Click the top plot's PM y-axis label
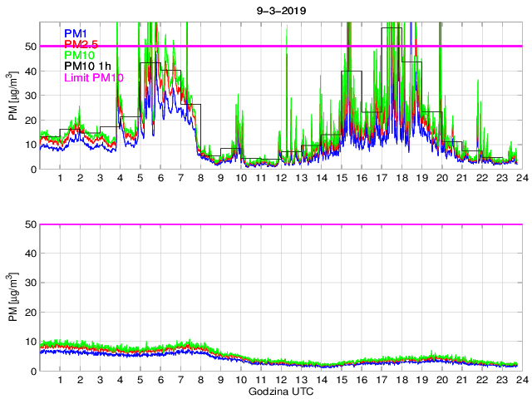532x399 pixels. coord(13,96)
